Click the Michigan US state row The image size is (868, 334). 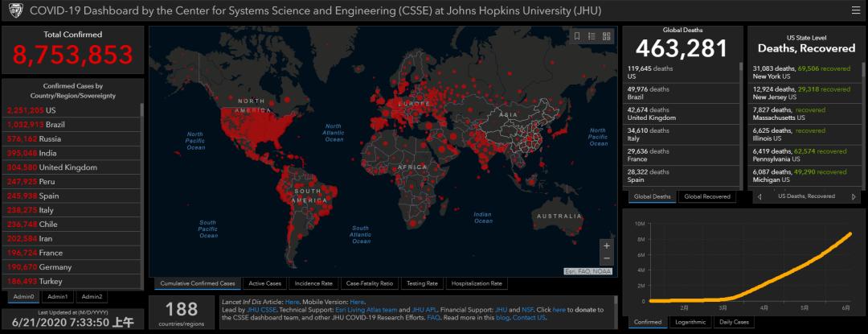(x=805, y=176)
